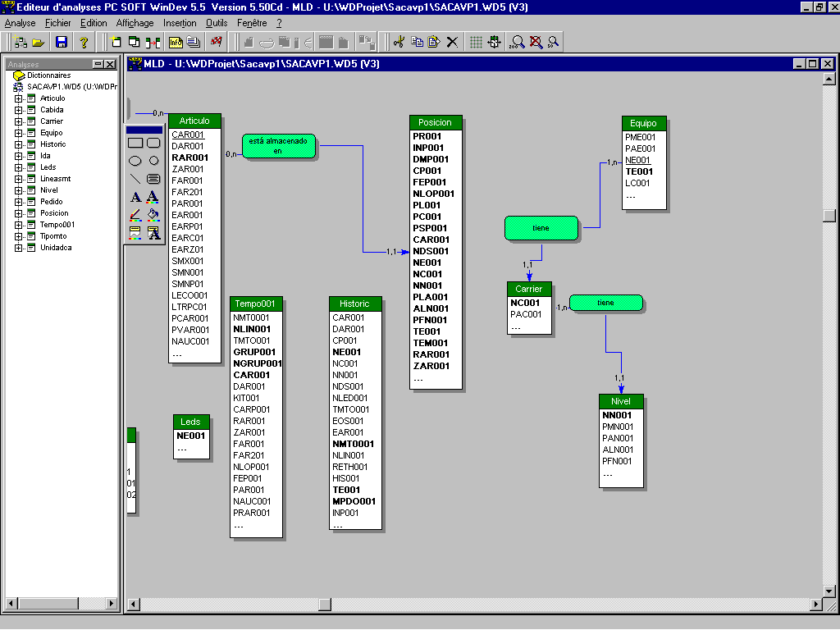
Task: Save the analysis with the floppy icon
Action: coord(61,42)
